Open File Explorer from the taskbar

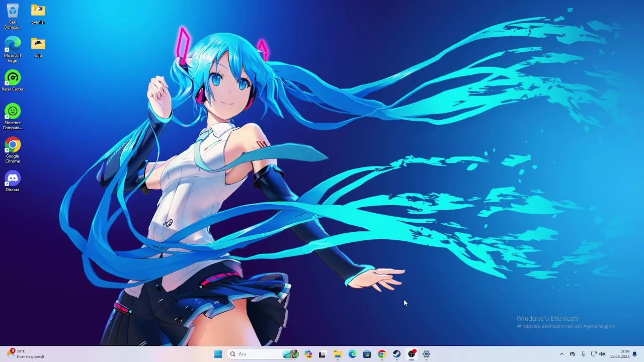pyautogui.click(x=338, y=354)
